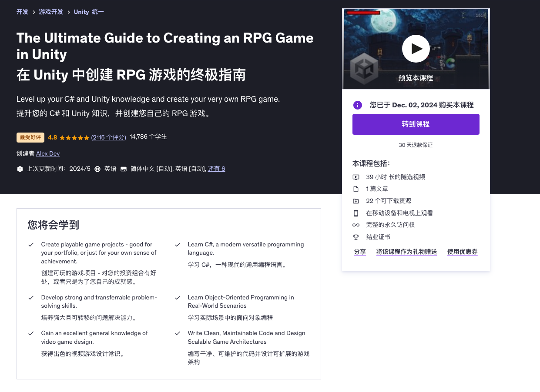Click the 4.8 rating number

pyautogui.click(x=52, y=137)
